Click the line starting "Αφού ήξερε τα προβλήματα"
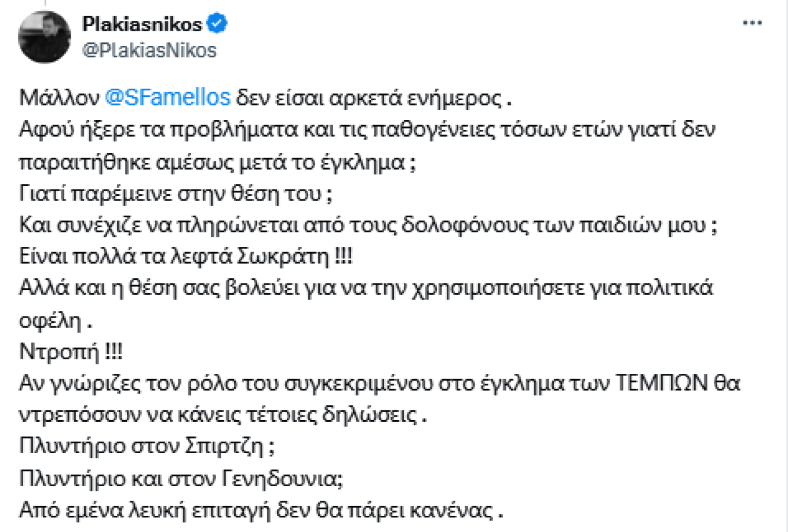 (x=367, y=129)
